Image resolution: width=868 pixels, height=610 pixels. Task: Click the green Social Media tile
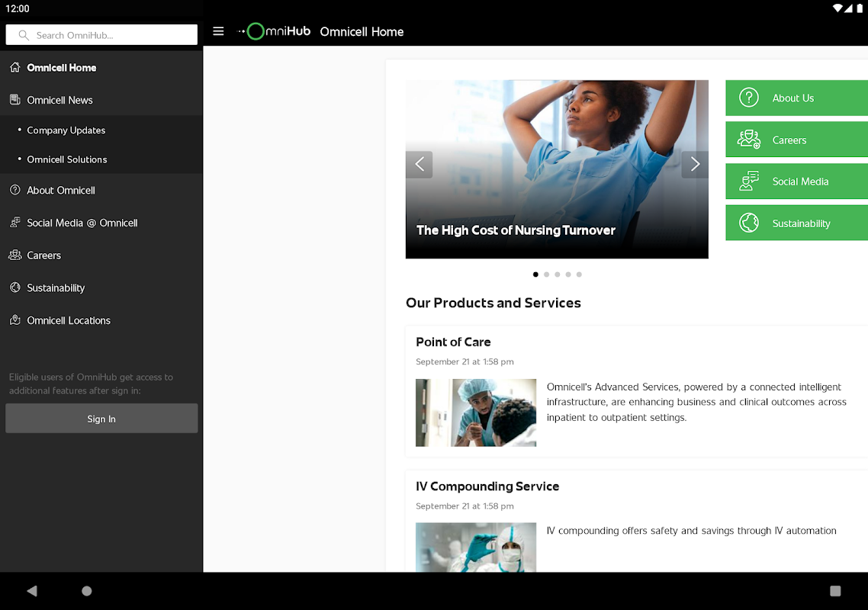pos(796,181)
